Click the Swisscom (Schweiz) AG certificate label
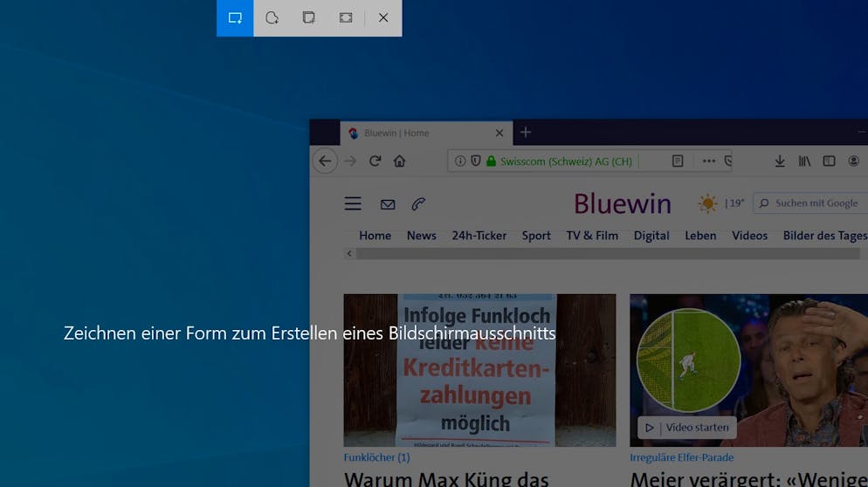868x487 pixels. click(x=566, y=161)
